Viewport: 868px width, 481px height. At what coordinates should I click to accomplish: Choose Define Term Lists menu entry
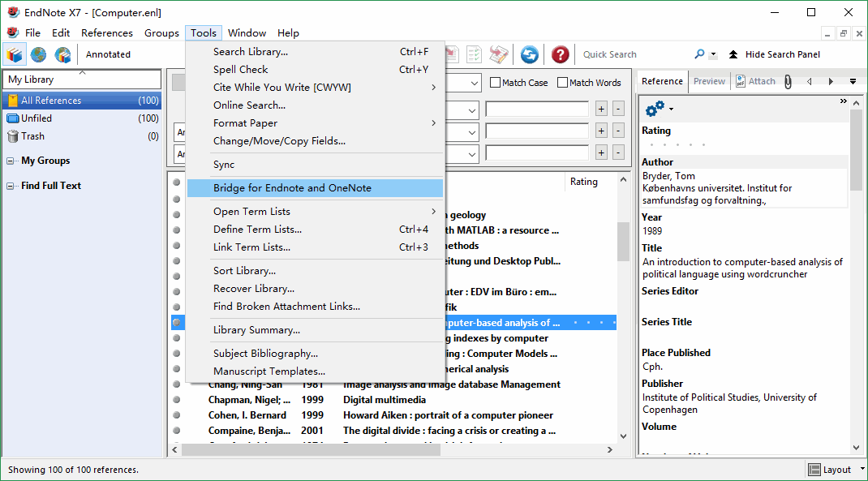click(316, 230)
